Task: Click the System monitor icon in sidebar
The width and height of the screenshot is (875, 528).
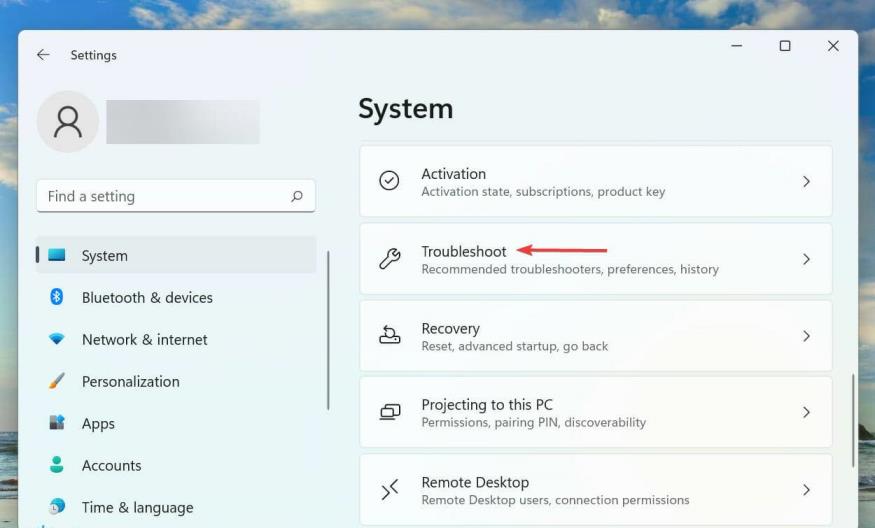Action: tap(57, 255)
